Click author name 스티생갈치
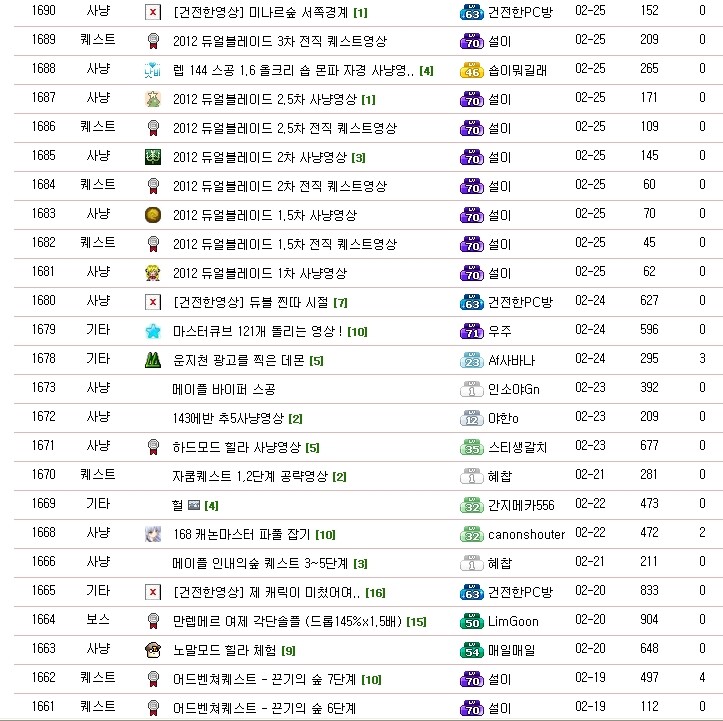Image resolution: width=723 pixels, height=721 pixels. pyautogui.click(x=517, y=447)
